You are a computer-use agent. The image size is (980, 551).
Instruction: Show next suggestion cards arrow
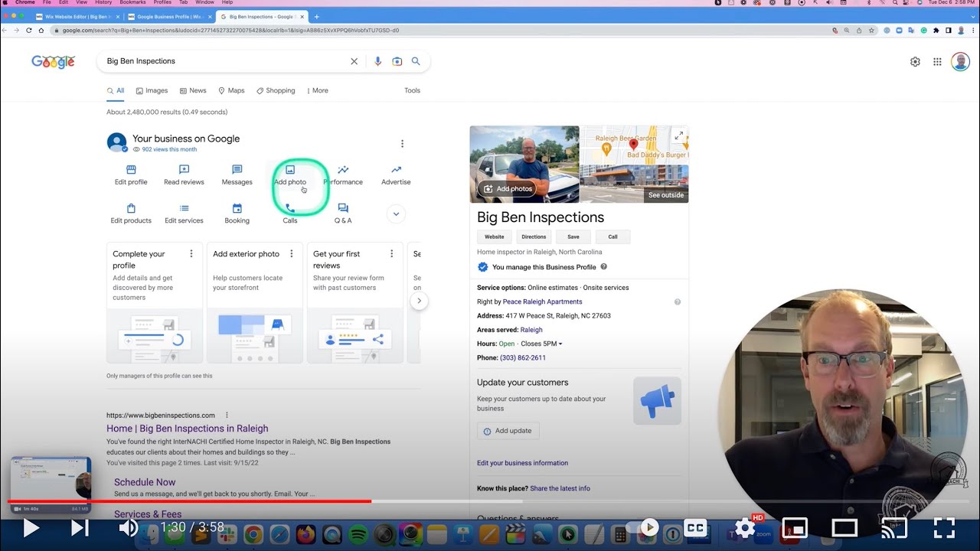(419, 301)
